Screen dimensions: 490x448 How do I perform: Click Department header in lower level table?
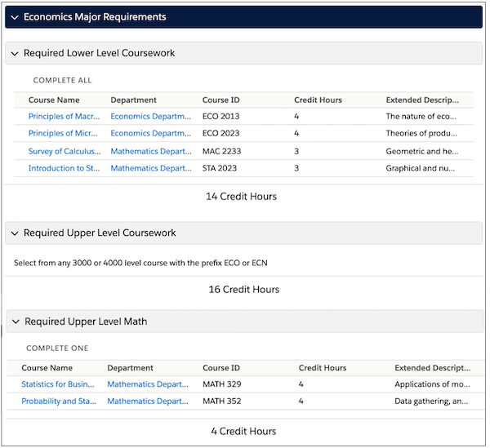pos(133,100)
